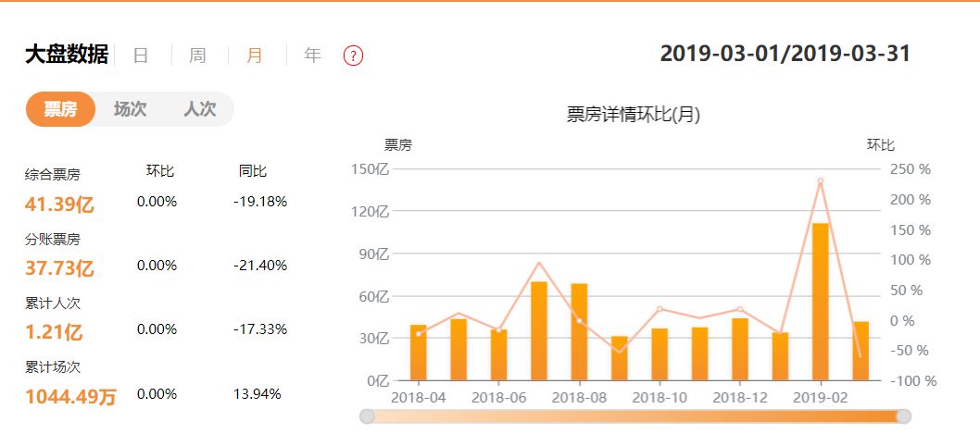Switch to the 人次 metric toggle

(199, 109)
